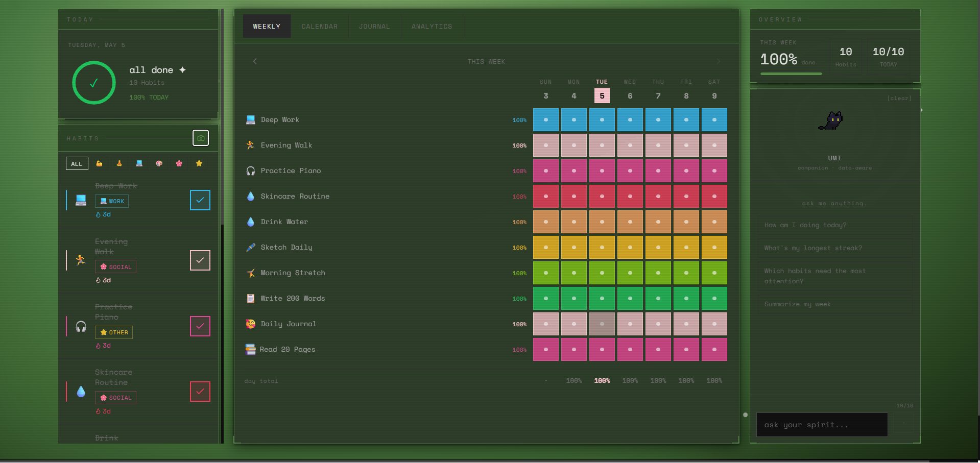
Task: Click the droplet icon in the Skincare Routine weekly row
Action: coord(250,196)
